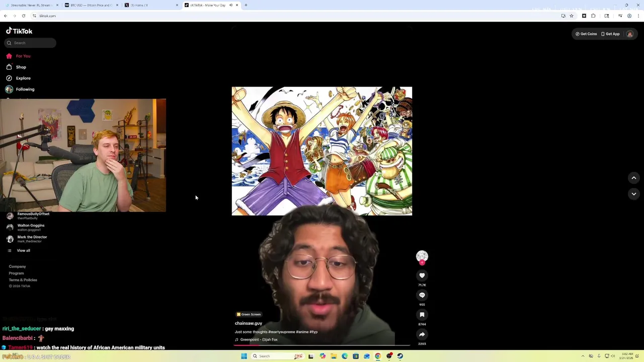Image resolution: width=644 pixels, height=362 pixels.
Task: Open a new browser tab
Action: 246,5
